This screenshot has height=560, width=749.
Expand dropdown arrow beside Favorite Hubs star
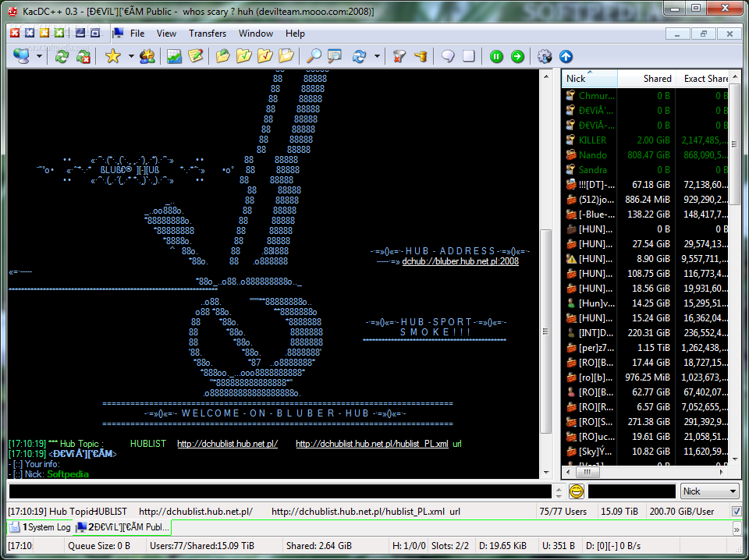click(x=131, y=56)
